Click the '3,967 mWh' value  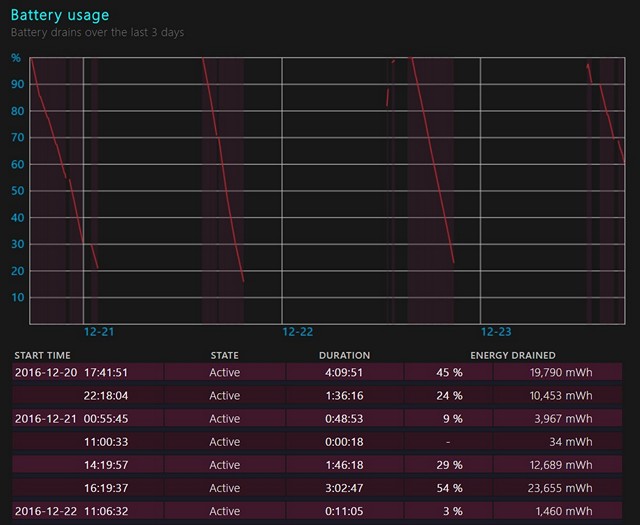pyautogui.click(x=563, y=418)
